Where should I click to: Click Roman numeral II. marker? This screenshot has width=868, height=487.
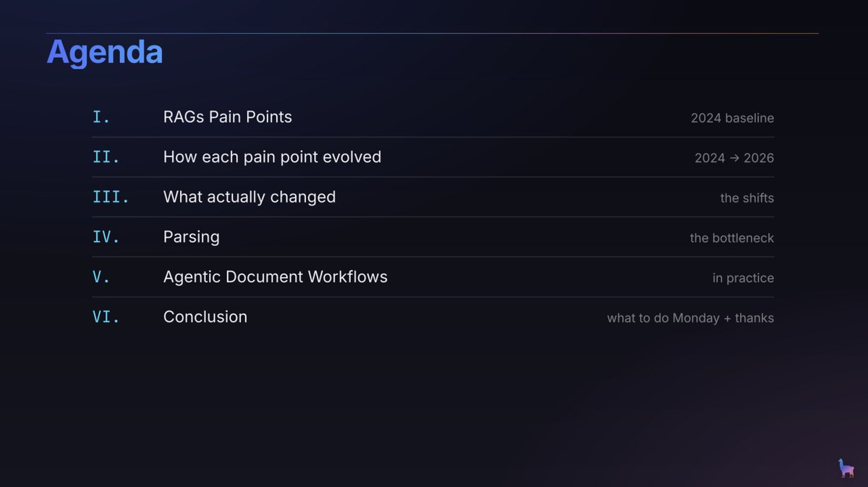pyautogui.click(x=106, y=157)
